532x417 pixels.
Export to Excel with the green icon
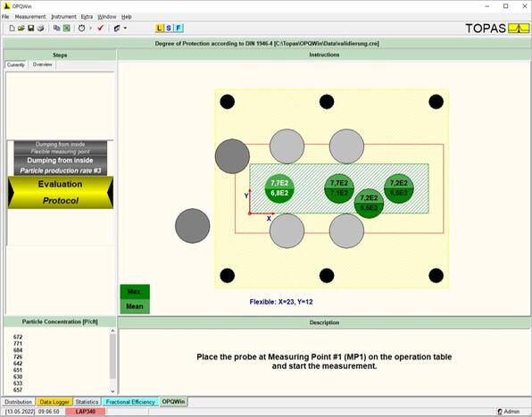point(66,29)
